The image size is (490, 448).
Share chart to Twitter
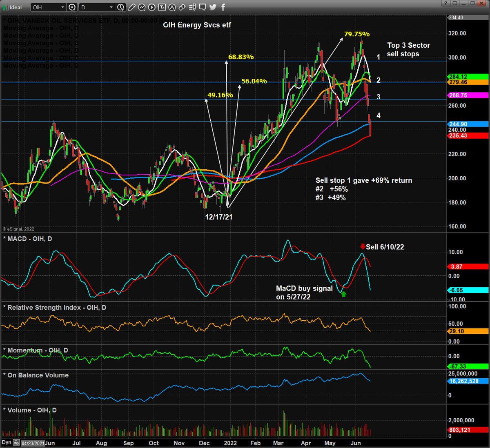coord(213,7)
